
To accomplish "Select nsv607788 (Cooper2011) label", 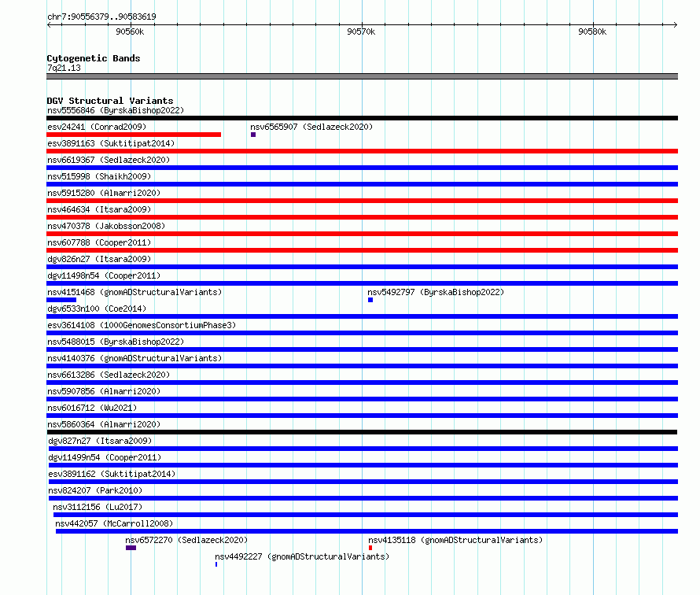I will click(99, 242).
